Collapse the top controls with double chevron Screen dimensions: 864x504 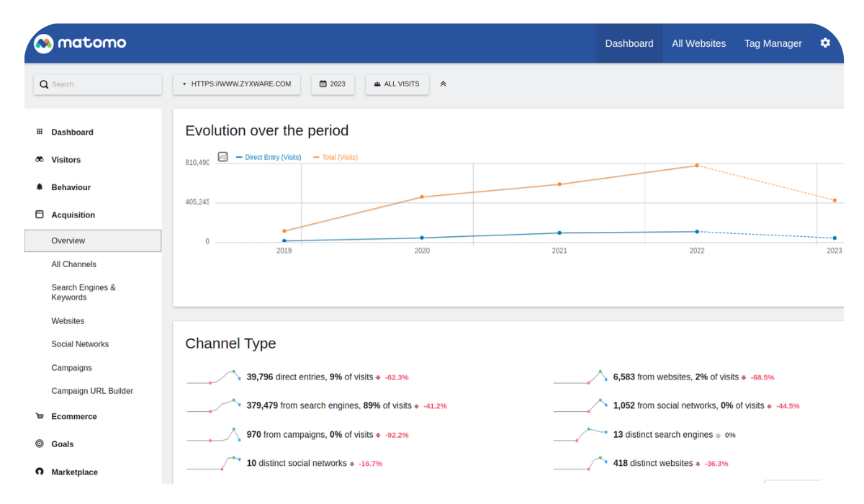[x=443, y=84]
